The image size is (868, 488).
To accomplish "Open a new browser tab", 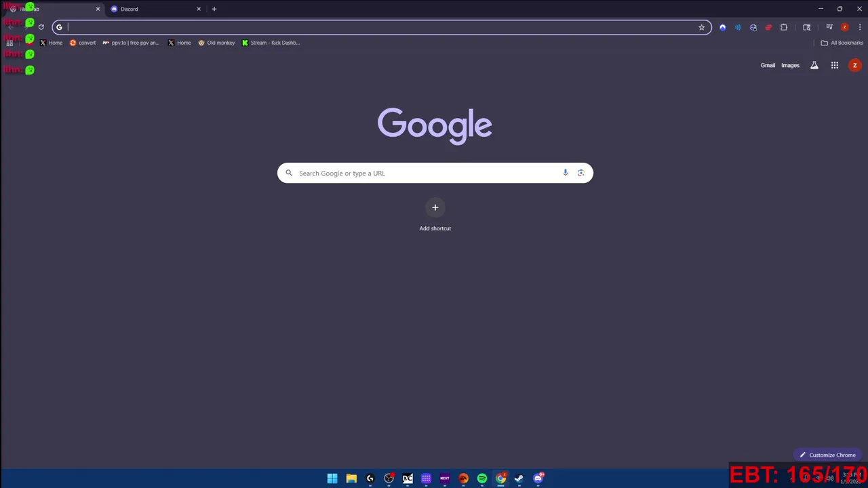I will (x=214, y=9).
